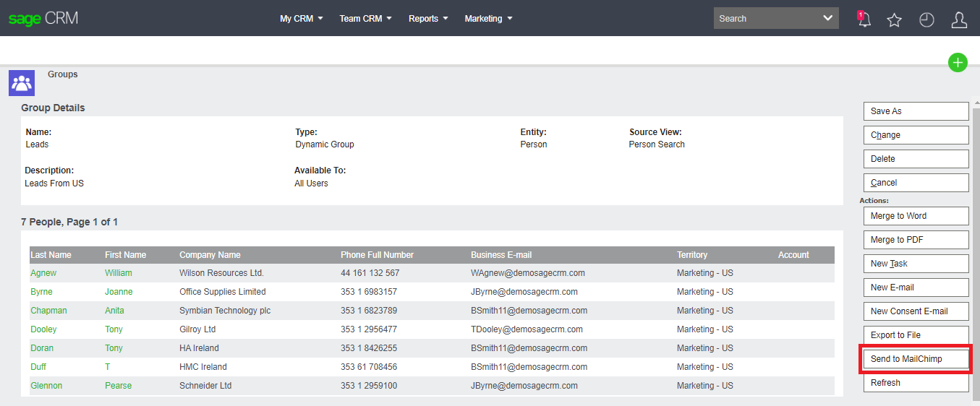Click the Groups people icon
The width and height of the screenshot is (980, 406).
(22, 83)
